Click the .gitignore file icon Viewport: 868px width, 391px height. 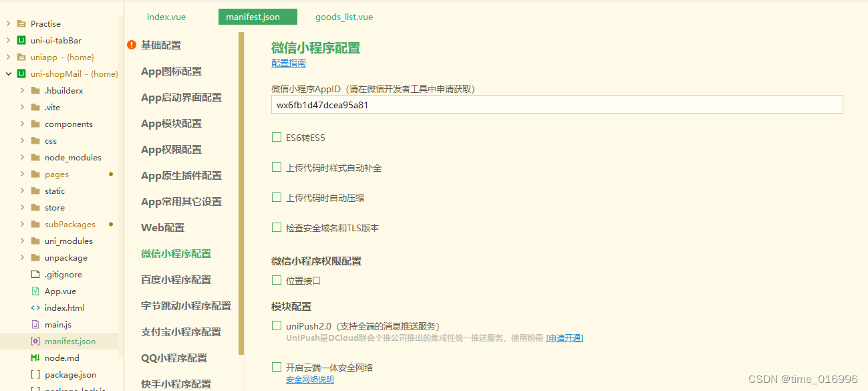point(35,274)
